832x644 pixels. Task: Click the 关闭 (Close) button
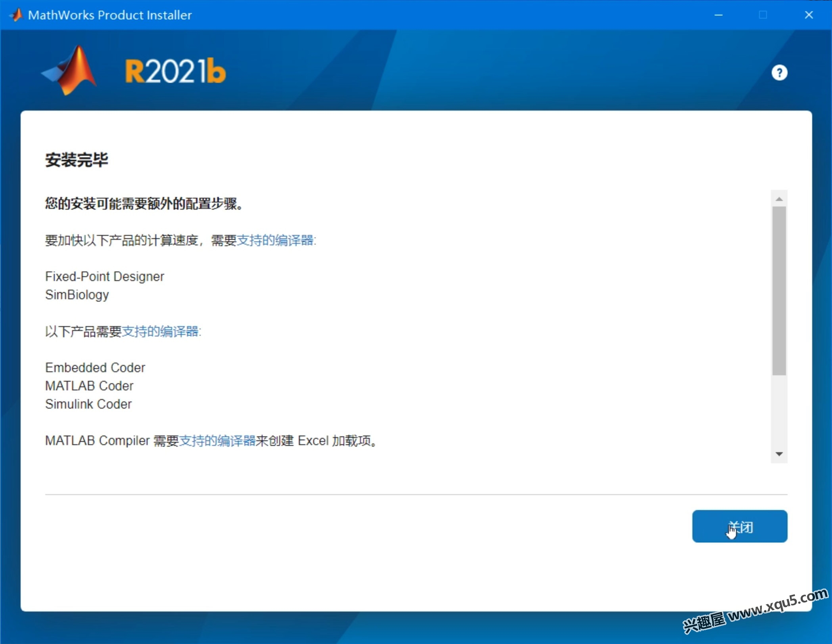point(739,526)
